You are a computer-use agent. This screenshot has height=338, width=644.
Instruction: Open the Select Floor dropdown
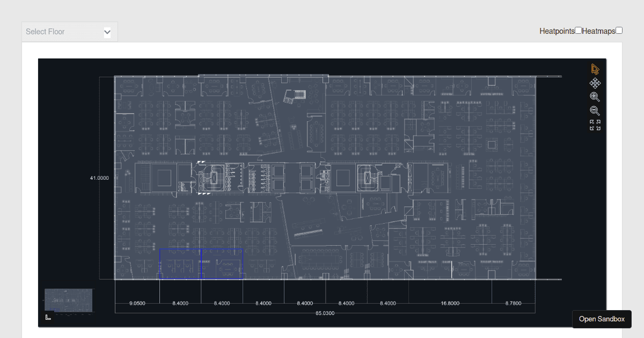pyautogui.click(x=63, y=32)
